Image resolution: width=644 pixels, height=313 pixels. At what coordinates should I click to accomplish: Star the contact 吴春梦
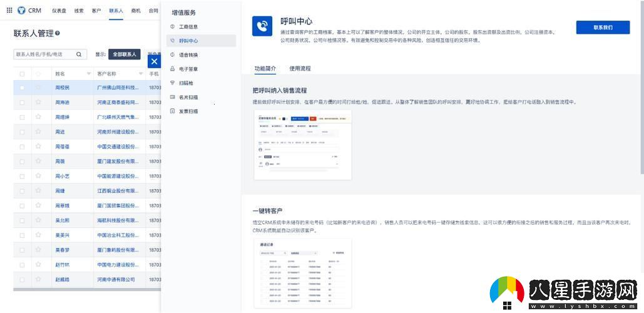coord(38,250)
